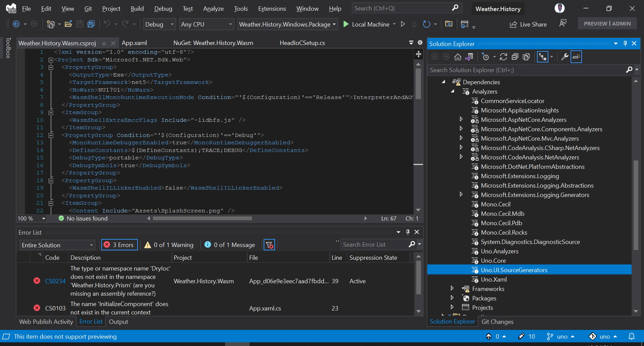The image size is (644, 346).
Task: Toggle the 3 Errors filter button
Action: (119, 245)
